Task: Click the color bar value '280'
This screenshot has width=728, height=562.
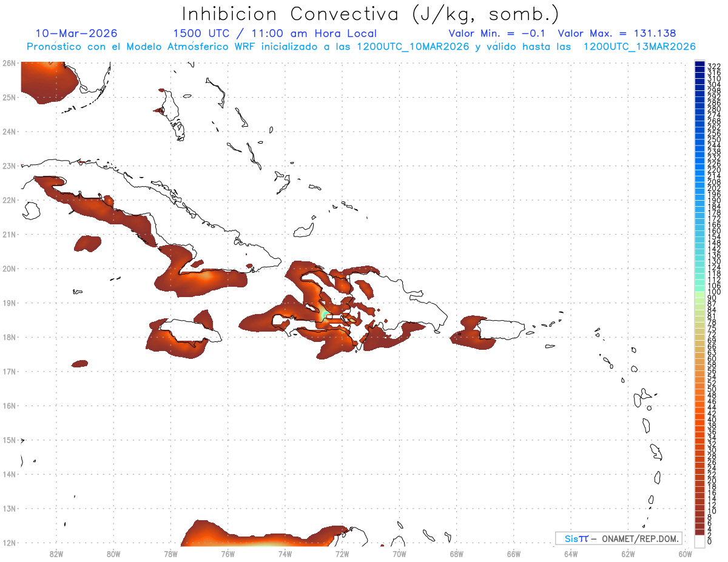Action: click(x=714, y=109)
